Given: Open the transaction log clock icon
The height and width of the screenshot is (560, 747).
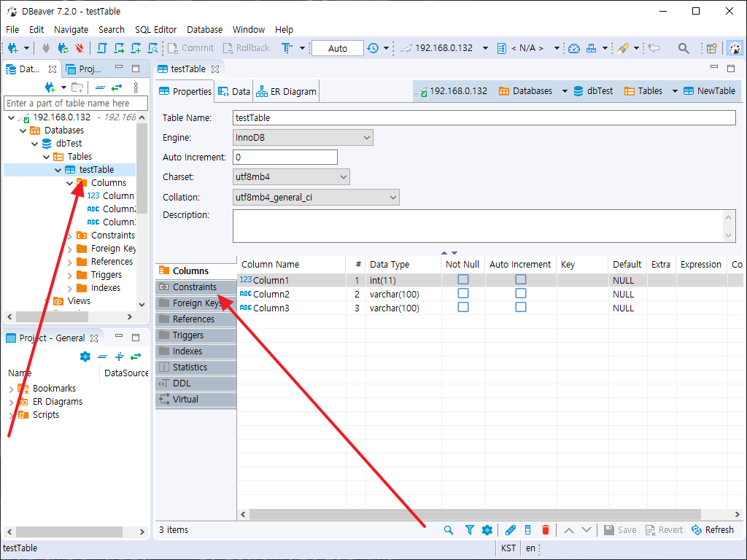Looking at the screenshot, I should click(373, 48).
